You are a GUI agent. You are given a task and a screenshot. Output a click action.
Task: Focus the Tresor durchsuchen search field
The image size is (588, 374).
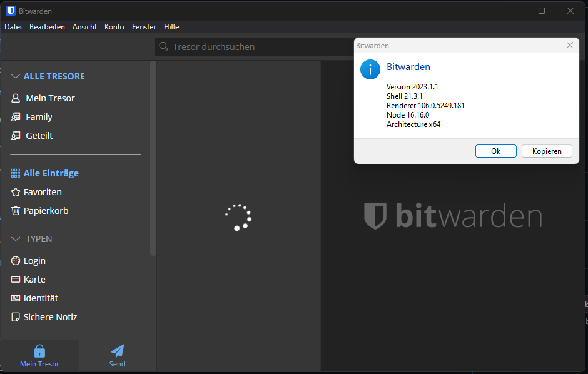click(255, 46)
